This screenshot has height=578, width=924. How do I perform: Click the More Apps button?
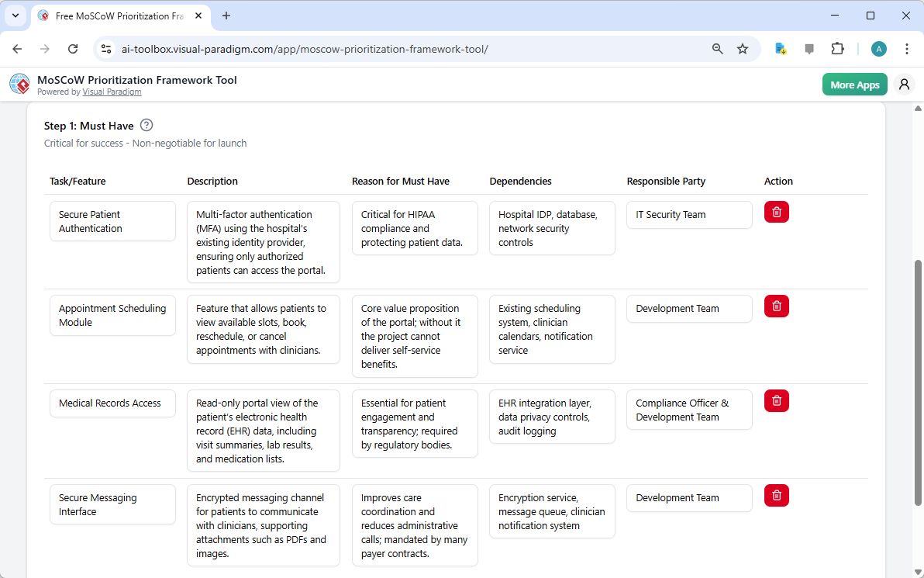tap(854, 84)
